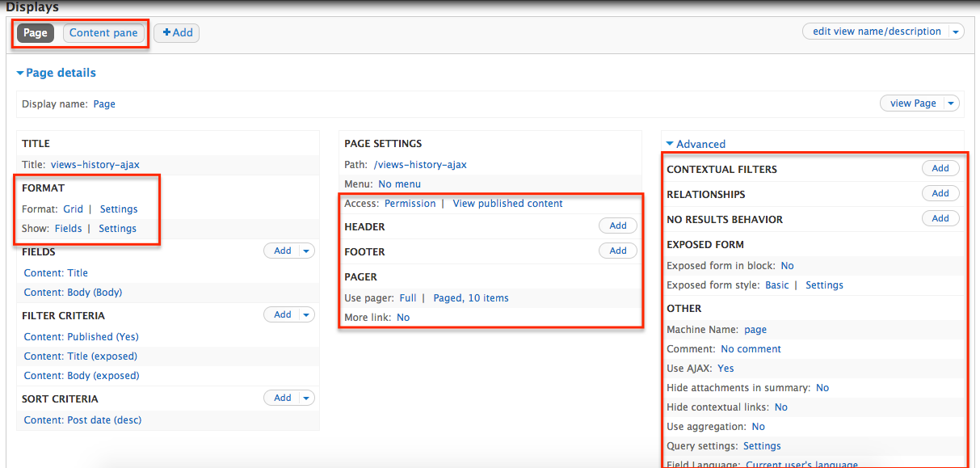
Task: Click the +Add button to create a new display
Action: click(176, 32)
